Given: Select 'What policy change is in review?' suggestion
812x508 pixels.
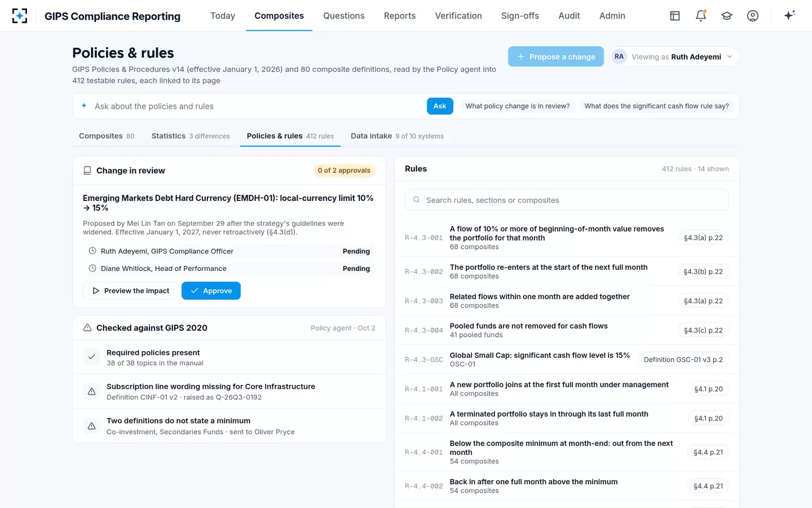Looking at the screenshot, I should click(x=518, y=106).
